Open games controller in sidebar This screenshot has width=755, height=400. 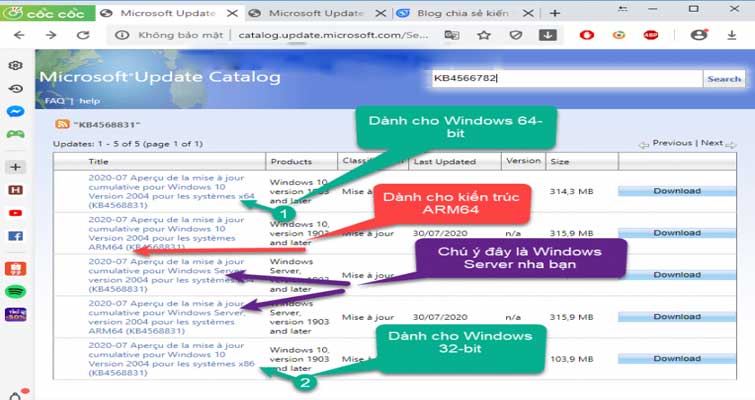tap(15, 134)
